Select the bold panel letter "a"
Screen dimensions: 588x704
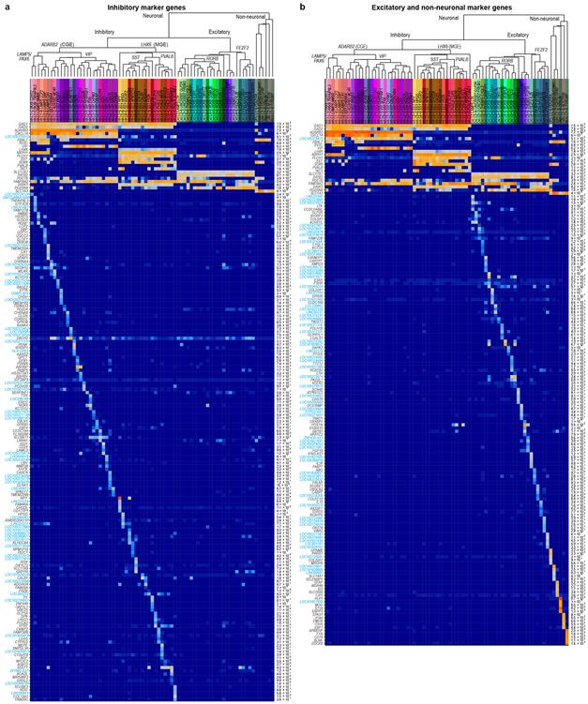[x=7, y=7]
